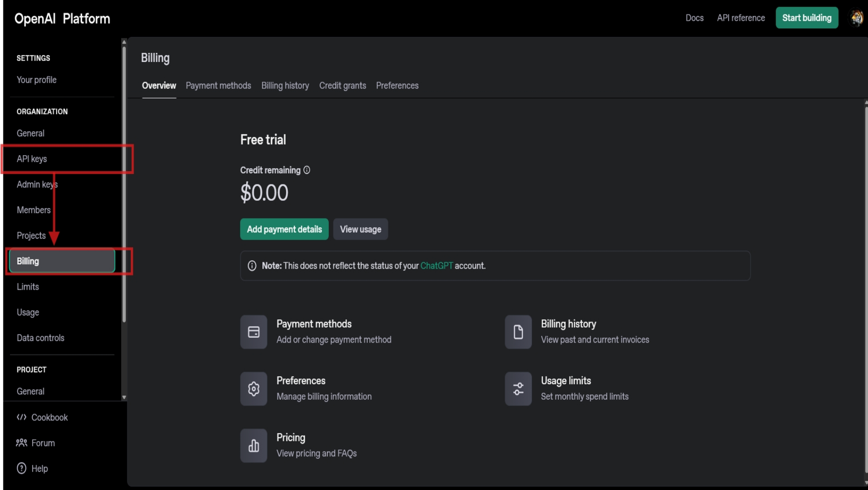Click 'Set monthly spend limits' text
The width and height of the screenshot is (868, 490).
point(584,396)
